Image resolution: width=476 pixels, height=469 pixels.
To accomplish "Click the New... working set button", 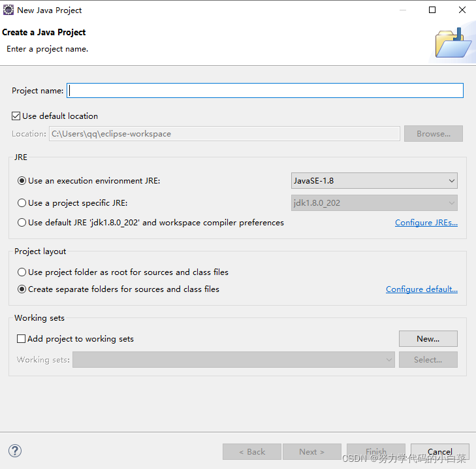I will pyautogui.click(x=428, y=339).
